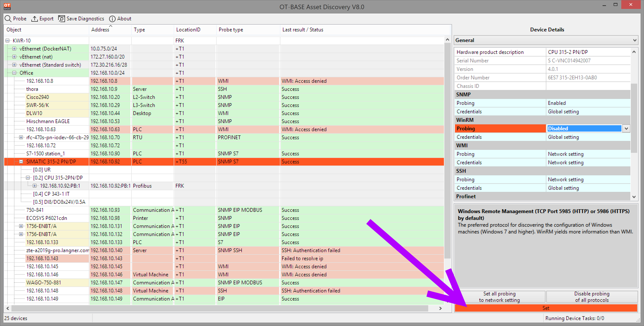644x326 pixels.
Task: Sort by the Probe type column header
Action: 248,30
